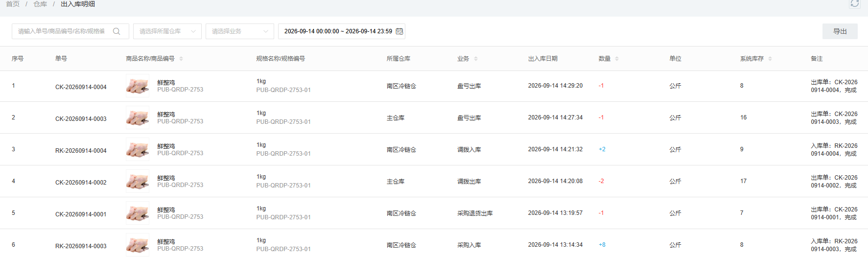Open product thumbnail for CK-20260914-0003
The width and height of the screenshot is (868, 257).
pos(138,118)
